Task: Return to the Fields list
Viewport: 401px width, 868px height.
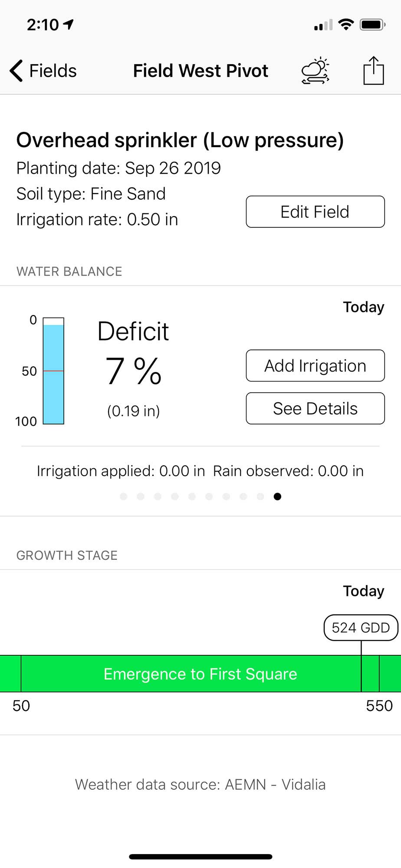Action: point(53,71)
